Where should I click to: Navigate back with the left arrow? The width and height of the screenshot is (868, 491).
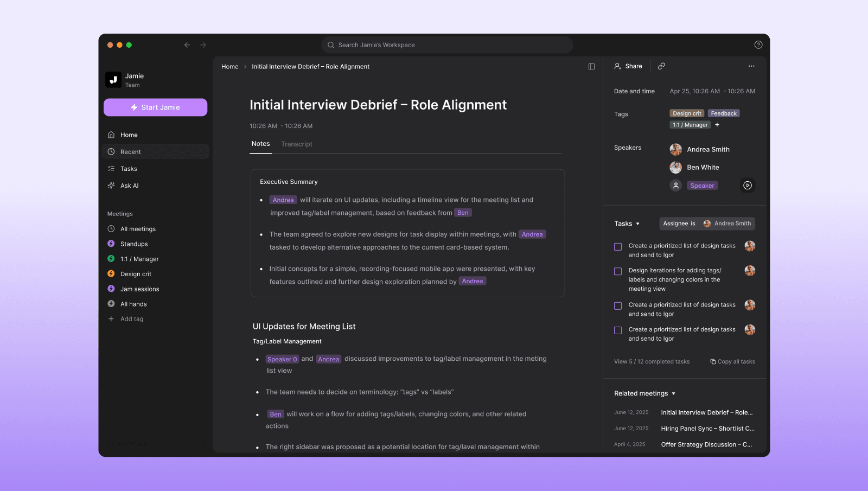click(187, 45)
